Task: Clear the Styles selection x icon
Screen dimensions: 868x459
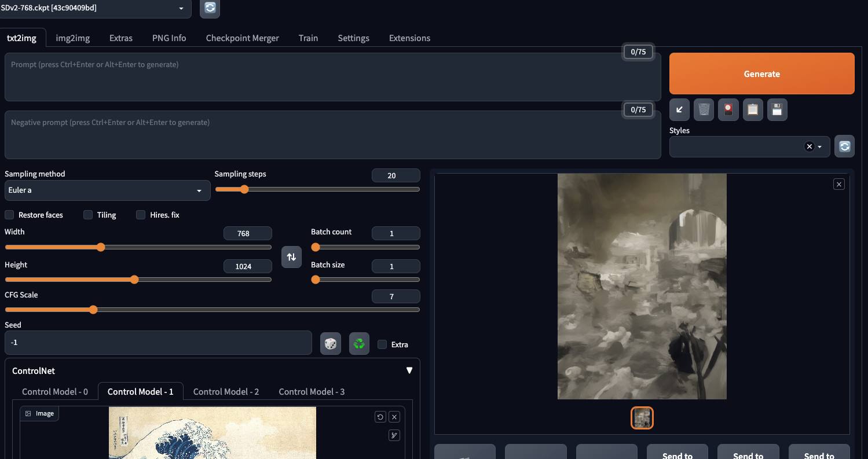Action: [810, 146]
